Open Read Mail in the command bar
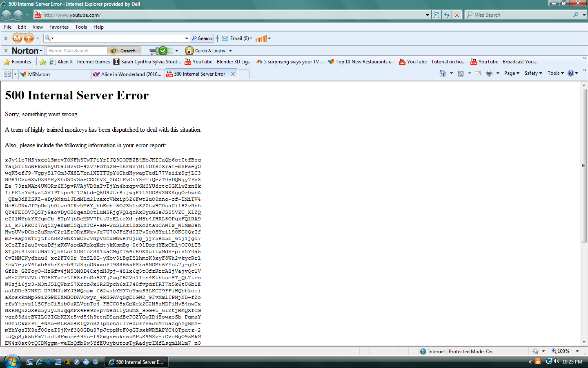The image size is (588, 368). (x=477, y=73)
